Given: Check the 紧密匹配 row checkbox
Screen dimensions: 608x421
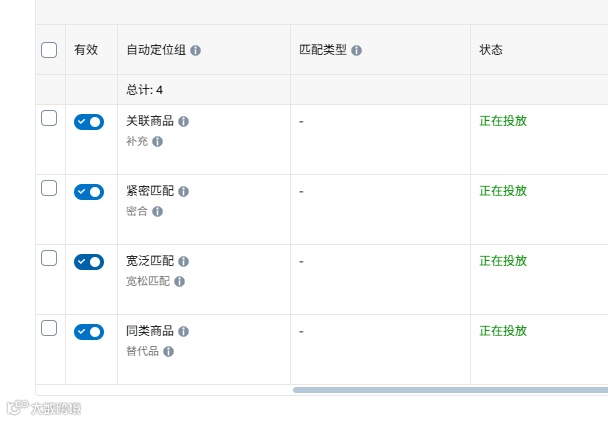Looking at the screenshot, I should 49,188.
